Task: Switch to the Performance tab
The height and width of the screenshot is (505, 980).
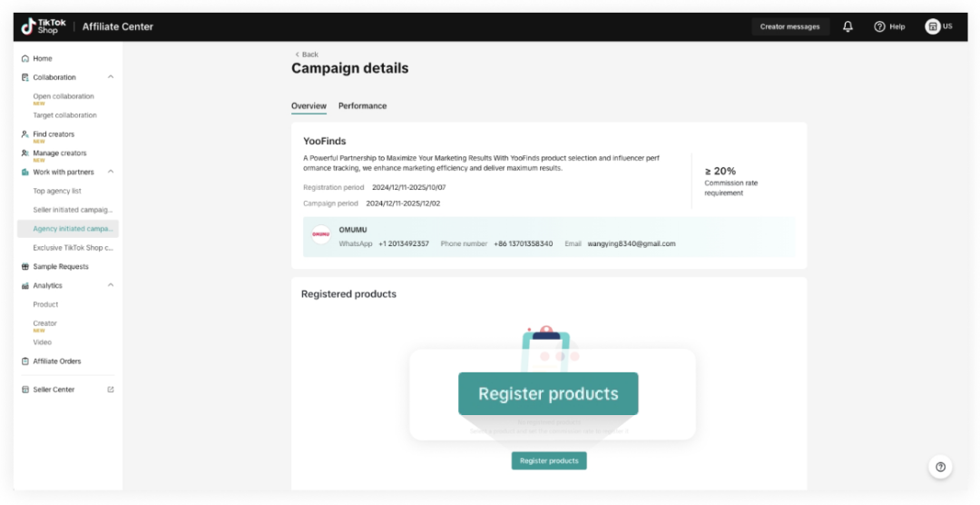Action: click(x=362, y=106)
